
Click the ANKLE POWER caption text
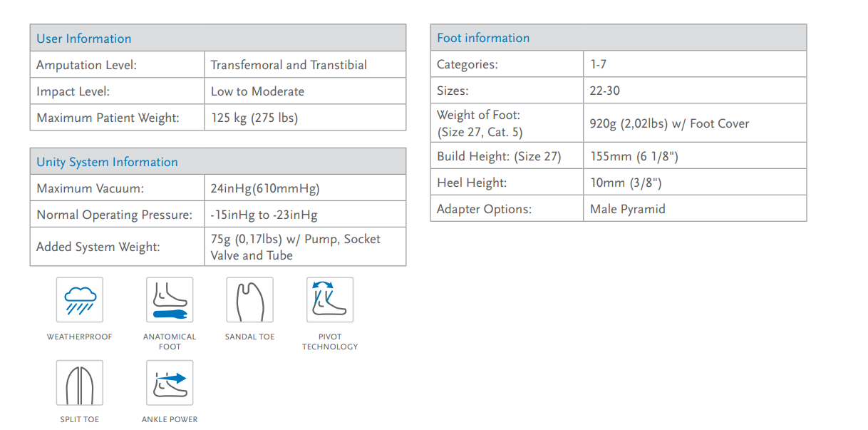click(170, 419)
